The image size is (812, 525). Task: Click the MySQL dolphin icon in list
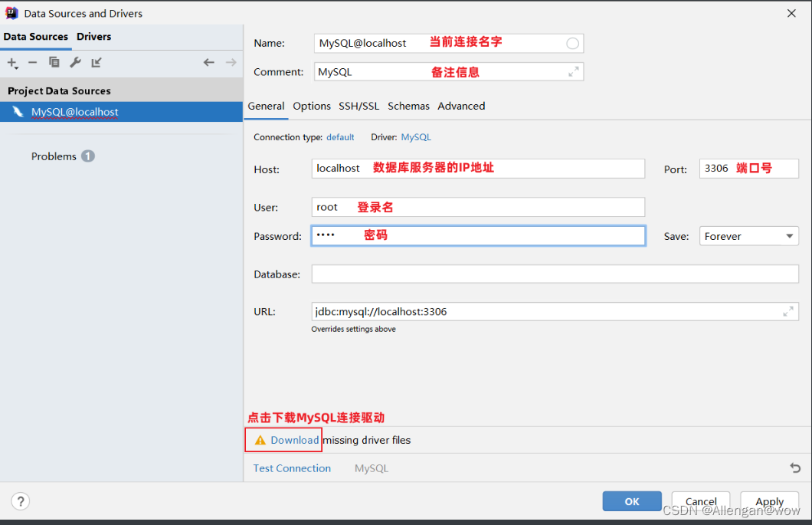click(x=18, y=111)
